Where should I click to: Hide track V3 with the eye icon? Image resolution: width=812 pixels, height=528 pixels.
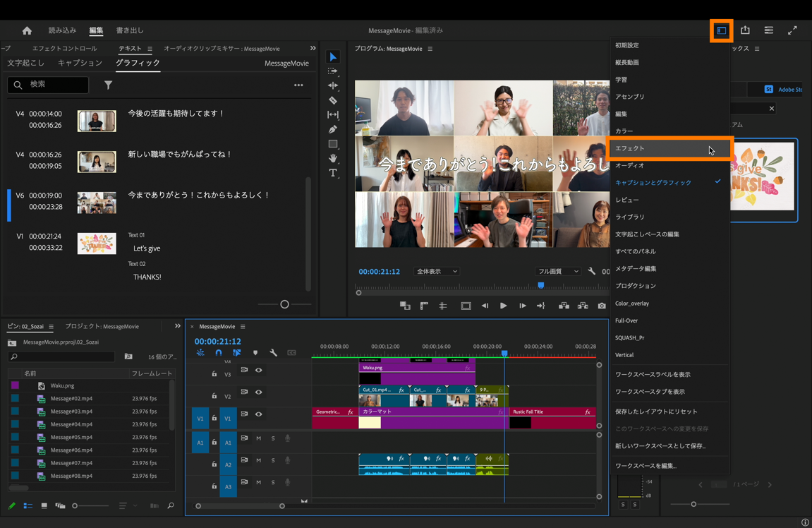(x=258, y=370)
